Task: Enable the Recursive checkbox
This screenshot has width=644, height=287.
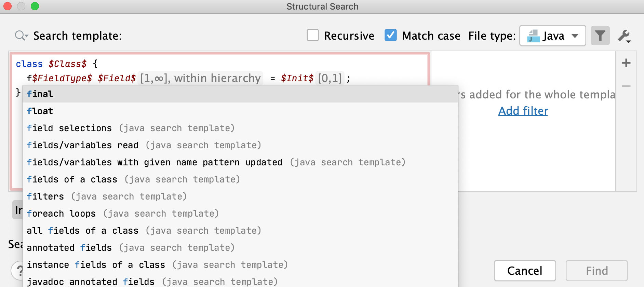Action: point(313,35)
